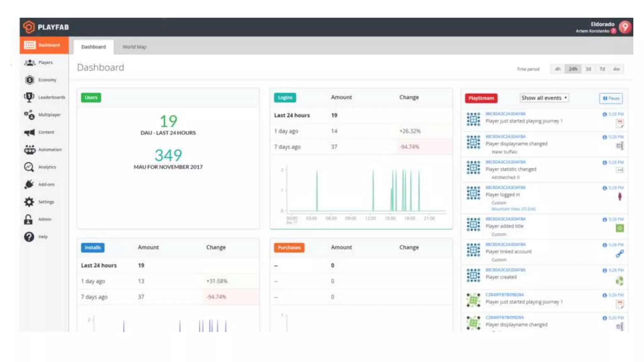Open Analytics chart icon

coord(29,167)
